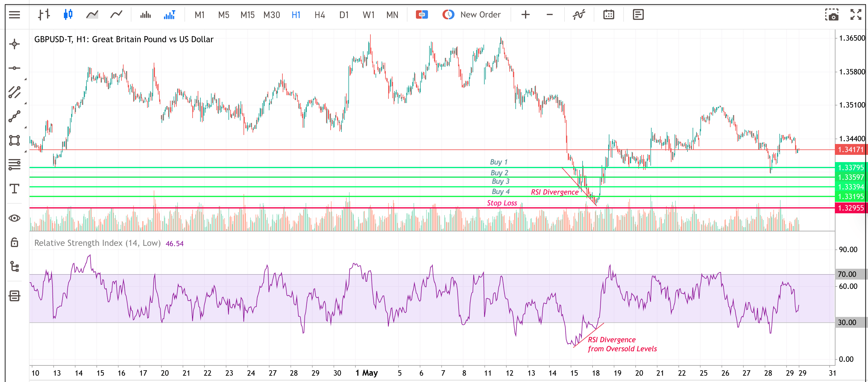The width and height of the screenshot is (868, 382).
Task: Select the text label tool
Action: point(14,189)
